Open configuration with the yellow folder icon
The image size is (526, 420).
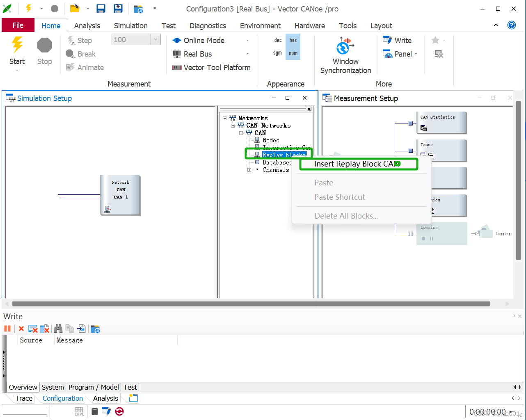[74, 9]
